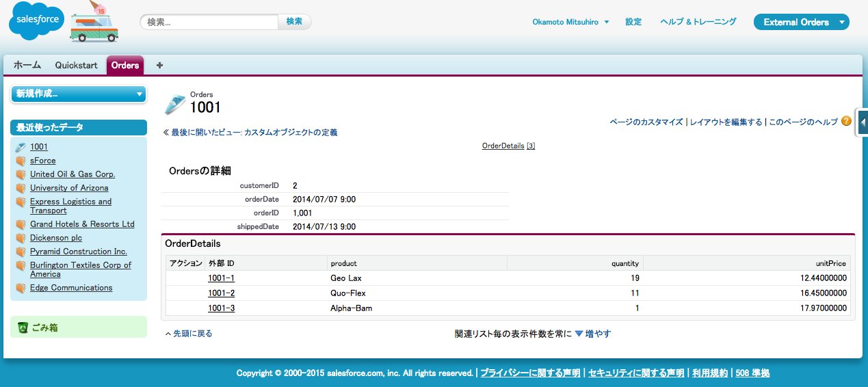Screen dimensions: 868x387
Task: Return to カスタムオブジェクトの定義 view
Action: 291,133
